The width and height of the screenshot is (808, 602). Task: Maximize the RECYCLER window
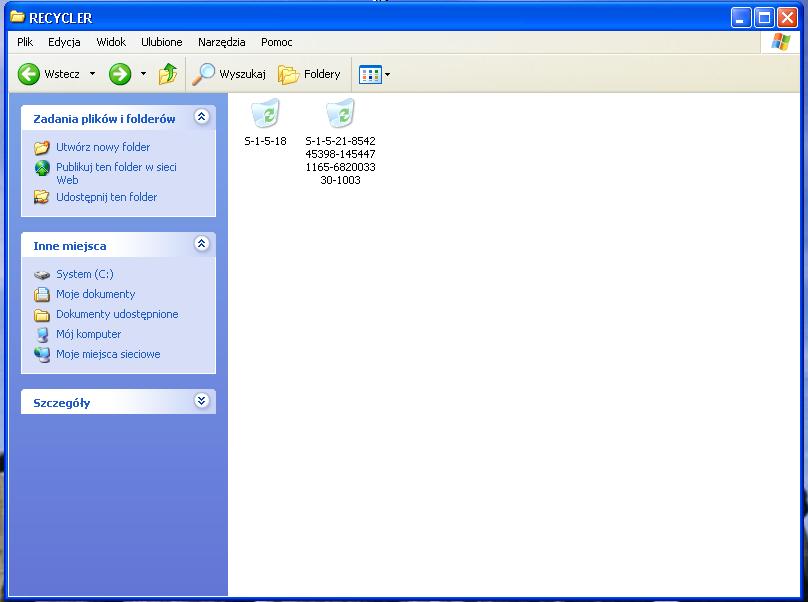tap(764, 18)
